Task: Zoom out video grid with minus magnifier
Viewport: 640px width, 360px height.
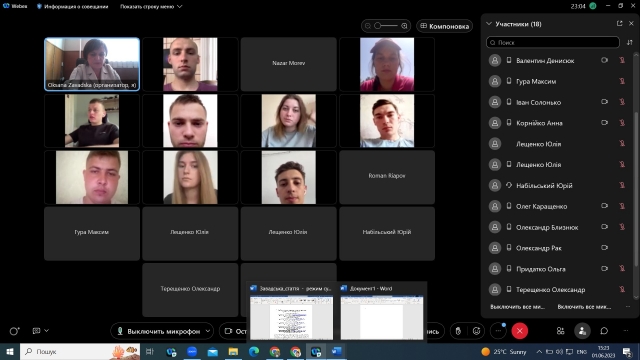Action: (368, 26)
